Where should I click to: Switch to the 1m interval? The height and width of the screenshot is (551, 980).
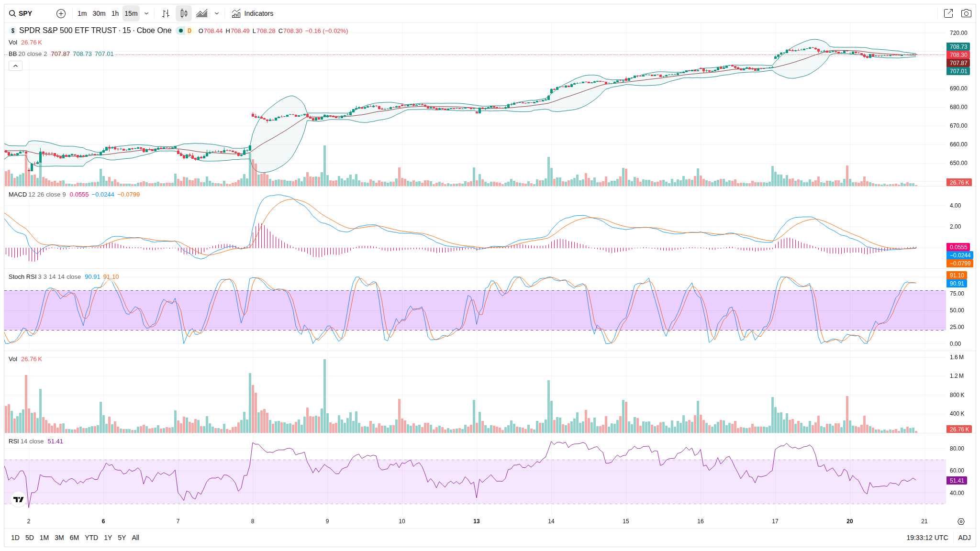82,13
